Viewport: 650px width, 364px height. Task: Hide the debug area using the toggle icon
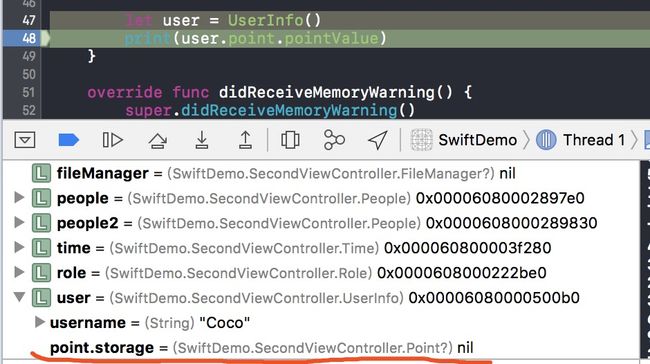point(25,140)
